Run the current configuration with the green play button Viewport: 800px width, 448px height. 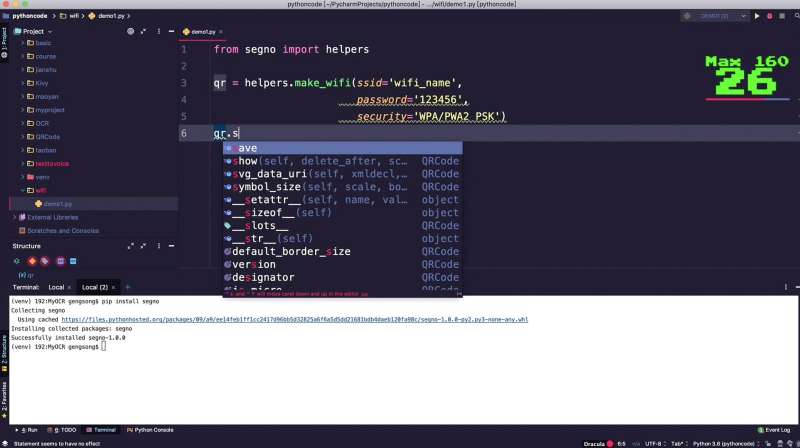[756, 15]
